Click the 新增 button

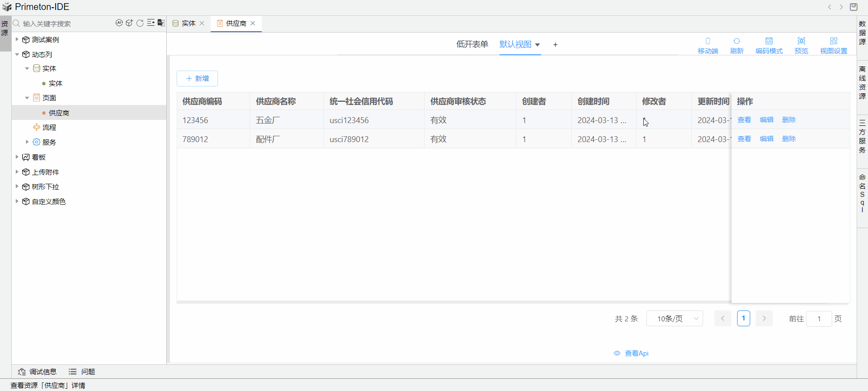(197, 79)
